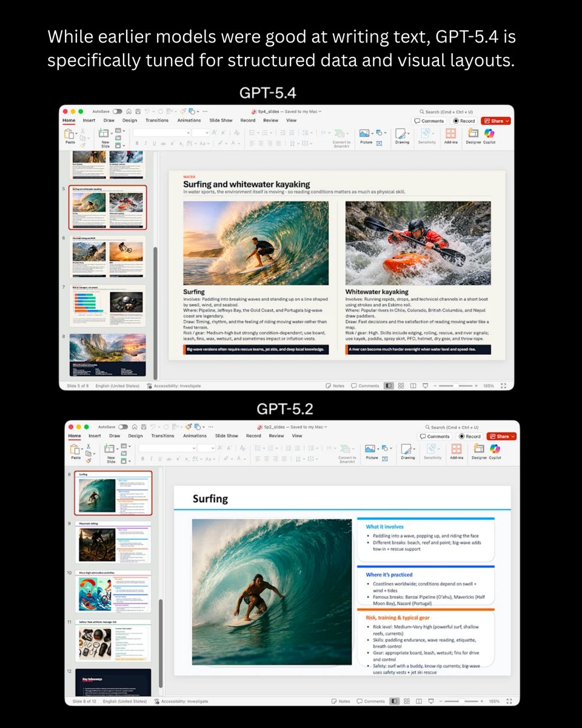Toggle Bold in 5p2_slides ribbon

[x=143, y=459]
